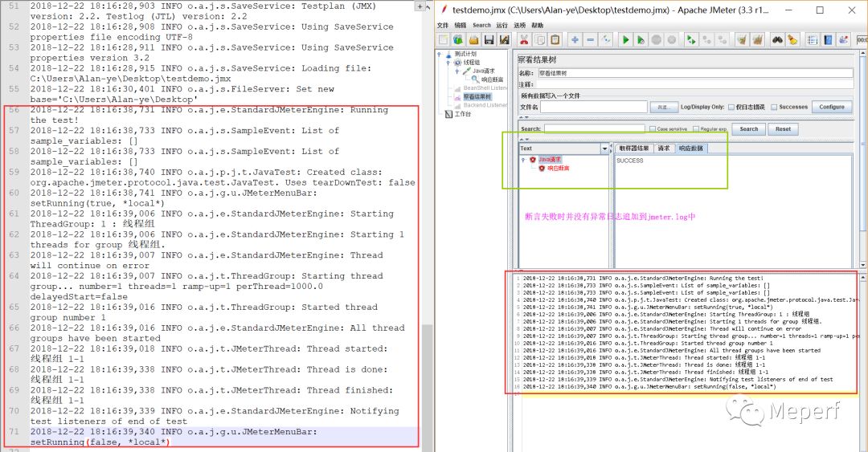The image size is (868, 452).
Task: Click the Copy toolbar icon
Action: pos(539,40)
